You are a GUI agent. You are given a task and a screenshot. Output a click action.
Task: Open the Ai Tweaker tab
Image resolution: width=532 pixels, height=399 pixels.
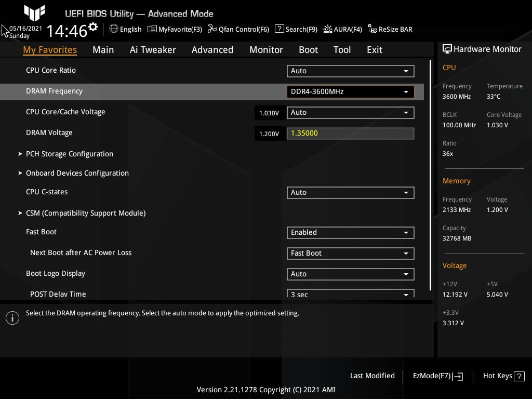tap(153, 50)
